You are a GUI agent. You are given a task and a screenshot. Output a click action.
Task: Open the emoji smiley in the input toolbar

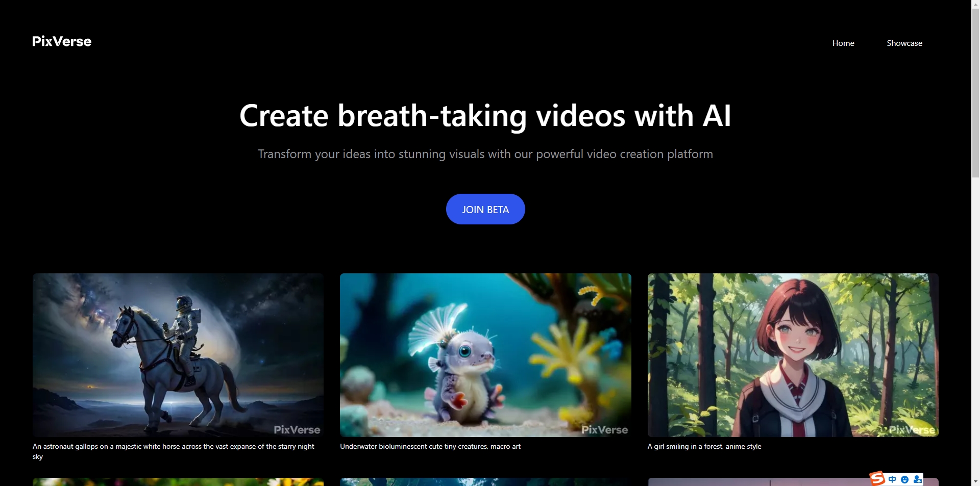904,479
